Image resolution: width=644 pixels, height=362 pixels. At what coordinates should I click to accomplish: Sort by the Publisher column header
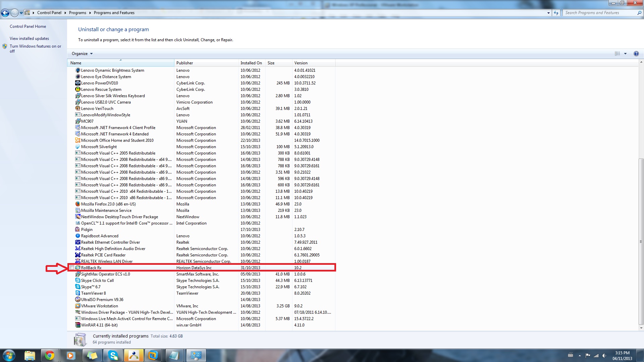tap(206, 63)
